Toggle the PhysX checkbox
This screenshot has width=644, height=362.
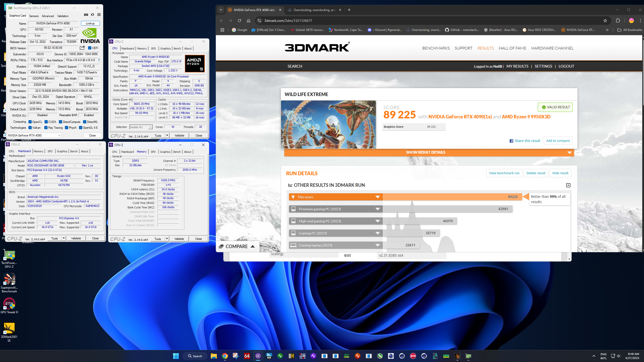click(x=66, y=128)
